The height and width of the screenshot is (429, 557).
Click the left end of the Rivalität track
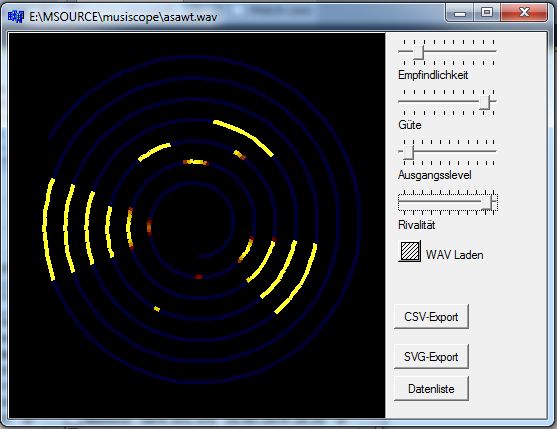[x=401, y=202]
